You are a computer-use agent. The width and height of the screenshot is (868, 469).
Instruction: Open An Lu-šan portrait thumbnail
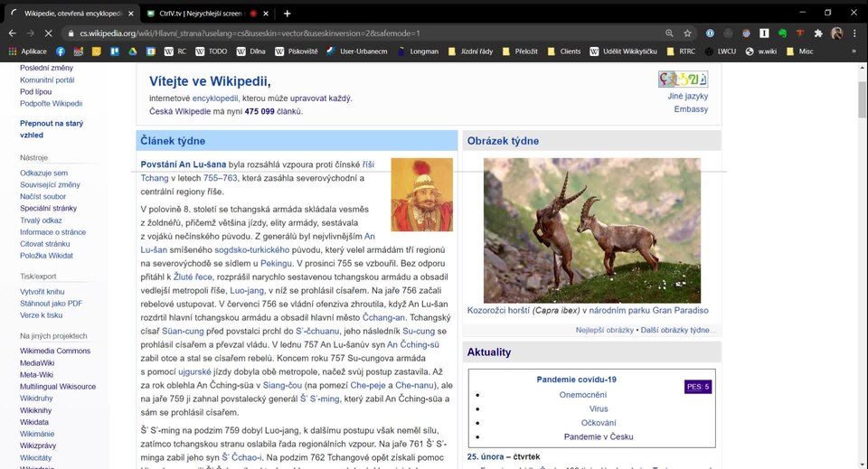point(422,194)
